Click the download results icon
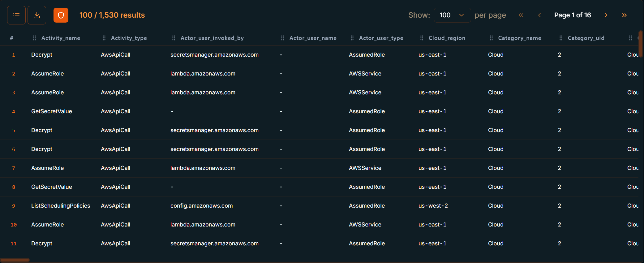The width and height of the screenshot is (644, 263). pyautogui.click(x=37, y=15)
